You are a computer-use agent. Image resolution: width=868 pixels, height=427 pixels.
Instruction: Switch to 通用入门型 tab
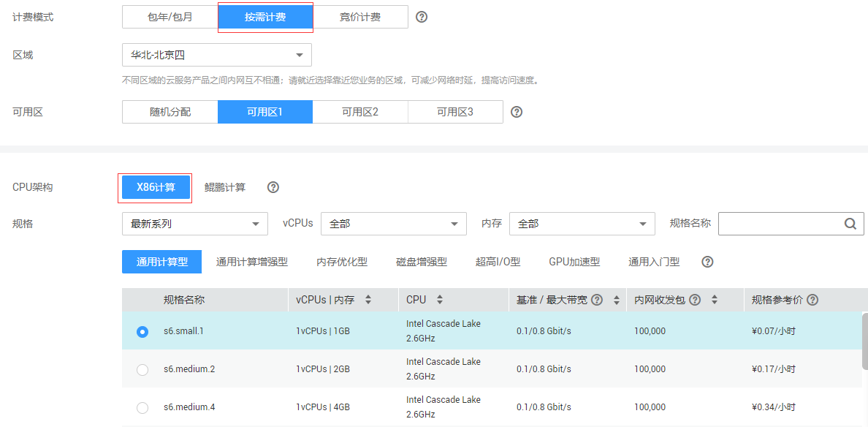(x=654, y=262)
